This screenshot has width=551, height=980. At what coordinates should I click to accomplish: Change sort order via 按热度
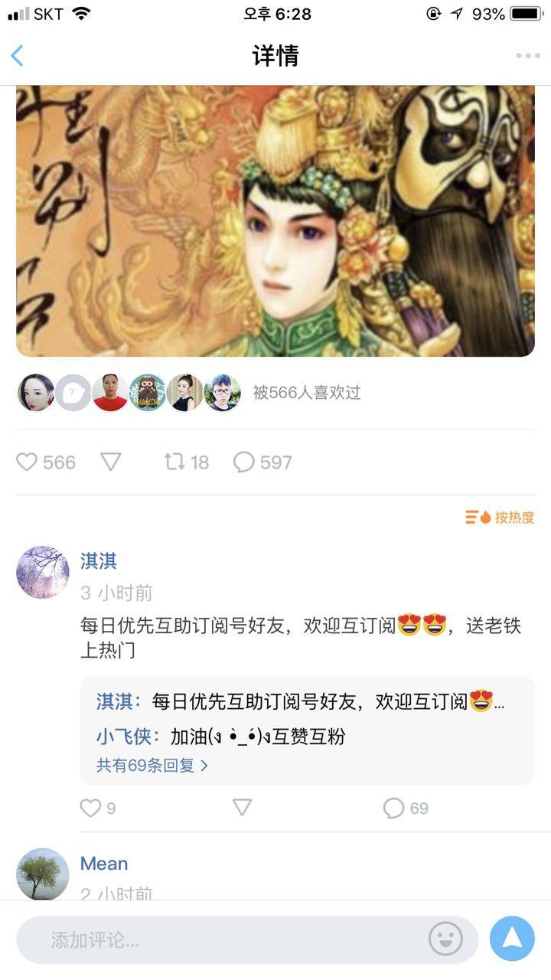[500, 518]
